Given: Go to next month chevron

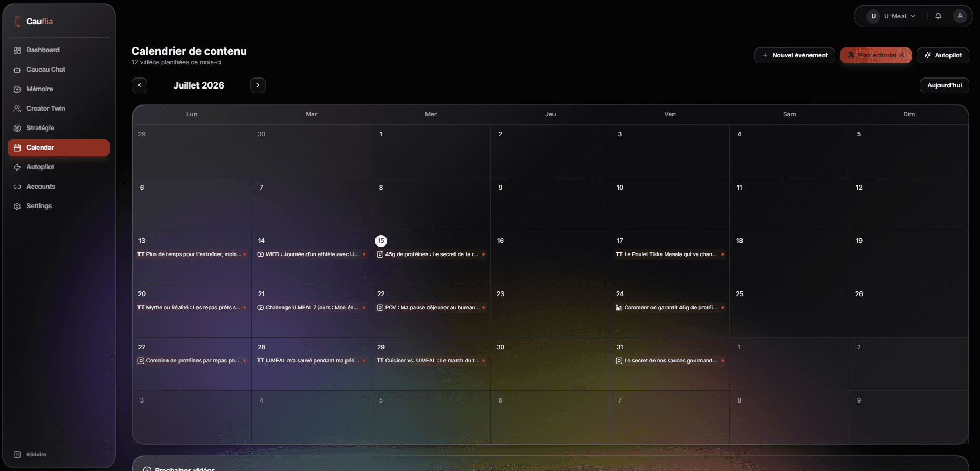Looking at the screenshot, I should pyautogui.click(x=258, y=85).
